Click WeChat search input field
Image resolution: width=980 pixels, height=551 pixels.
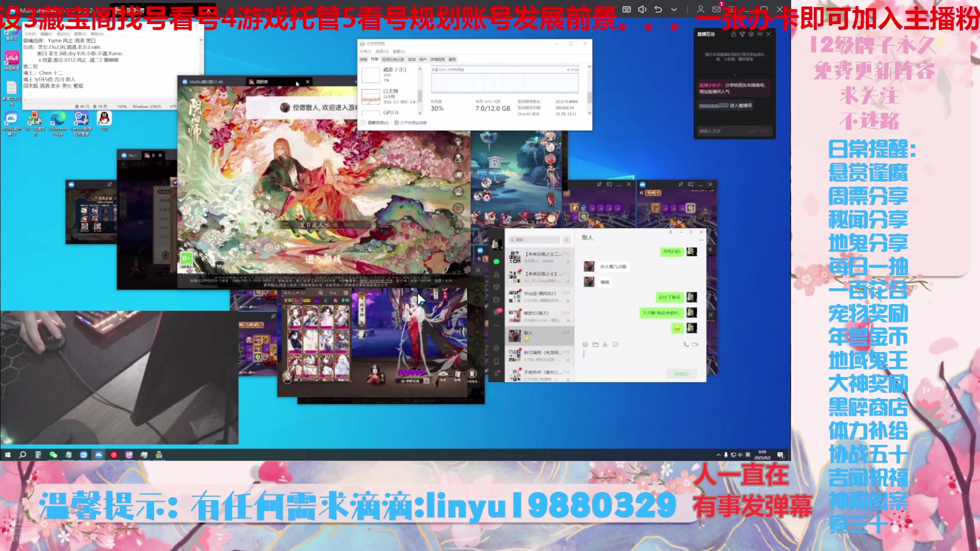[x=534, y=240]
